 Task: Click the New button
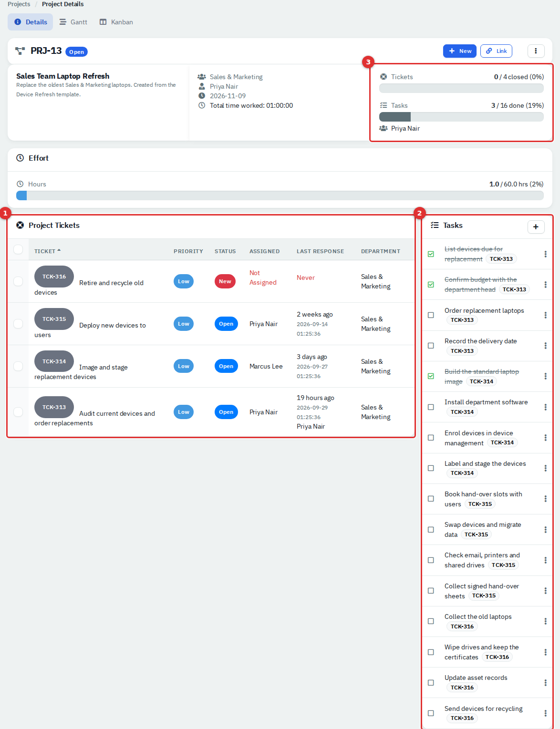point(460,51)
